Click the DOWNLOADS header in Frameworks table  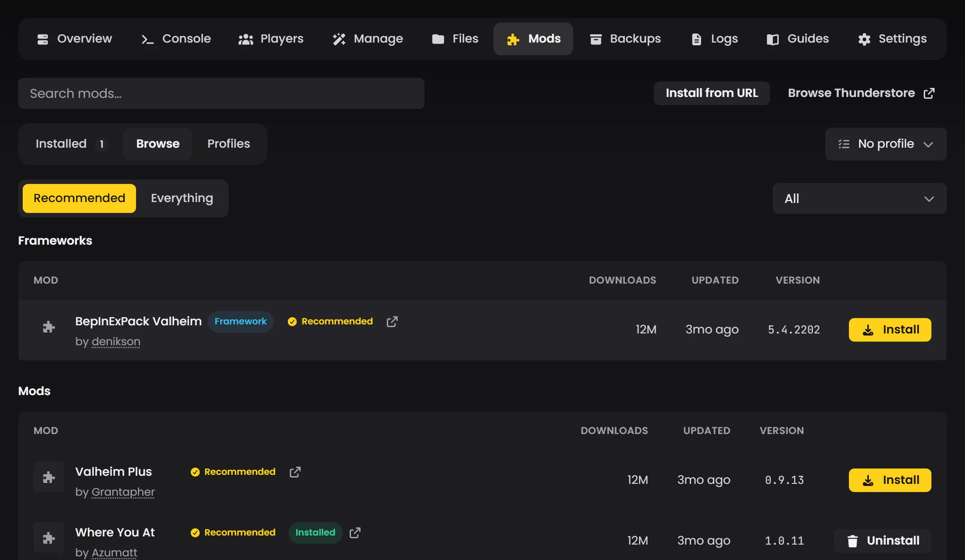point(622,280)
